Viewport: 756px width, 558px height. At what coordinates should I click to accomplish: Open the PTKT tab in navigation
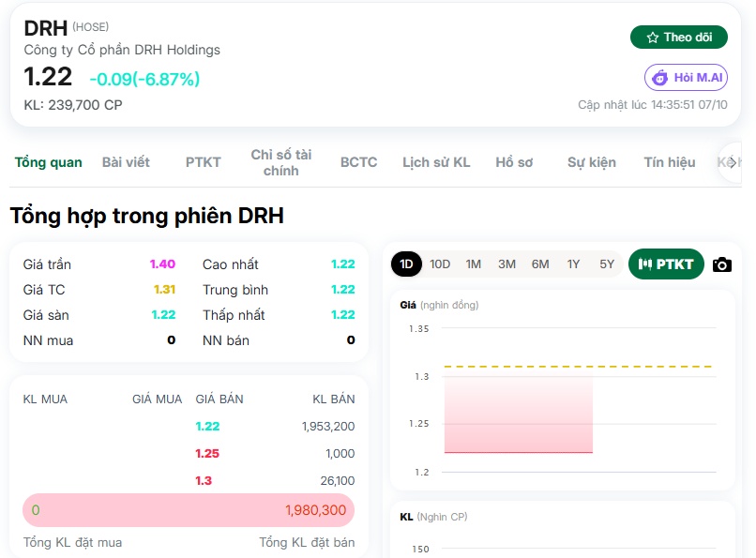203,162
